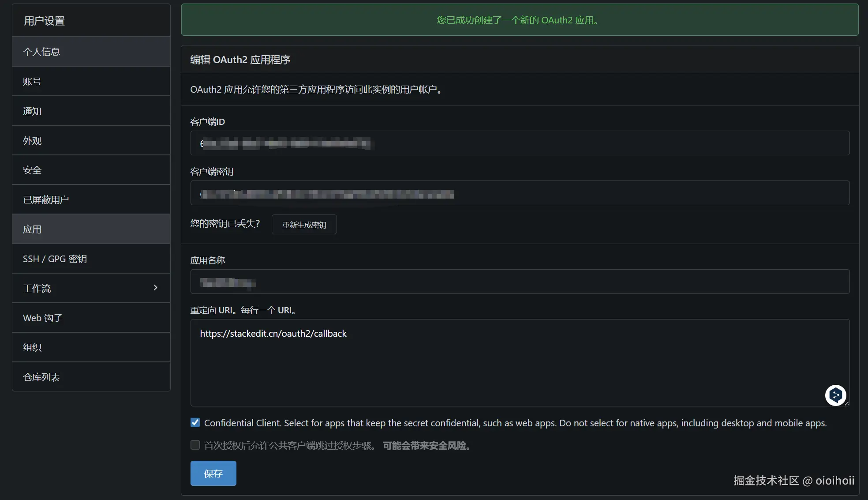The width and height of the screenshot is (868, 500).
Task: Go to the 账号 settings section
Action: 32,81
